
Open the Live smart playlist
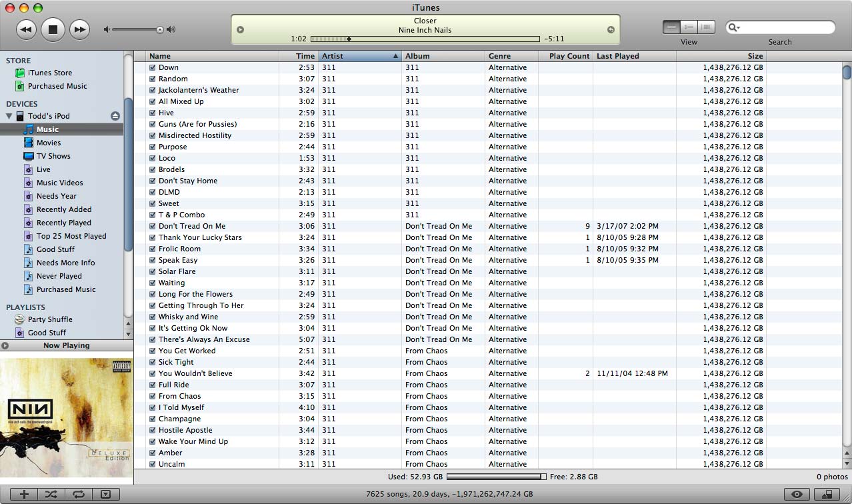(x=43, y=169)
